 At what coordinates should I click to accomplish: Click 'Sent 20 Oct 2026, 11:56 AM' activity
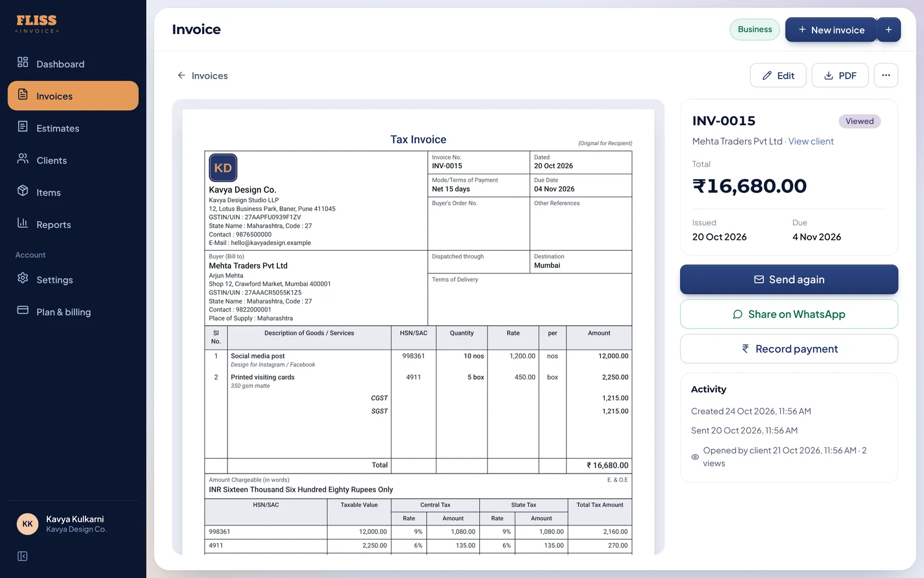click(744, 431)
